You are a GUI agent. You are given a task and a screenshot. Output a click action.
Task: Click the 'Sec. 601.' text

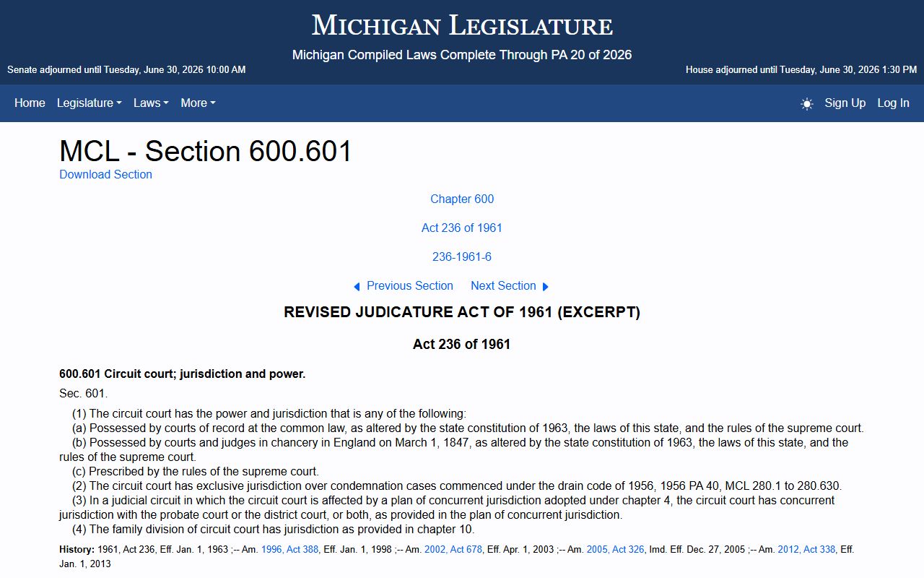pyautogui.click(x=83, y=394)
